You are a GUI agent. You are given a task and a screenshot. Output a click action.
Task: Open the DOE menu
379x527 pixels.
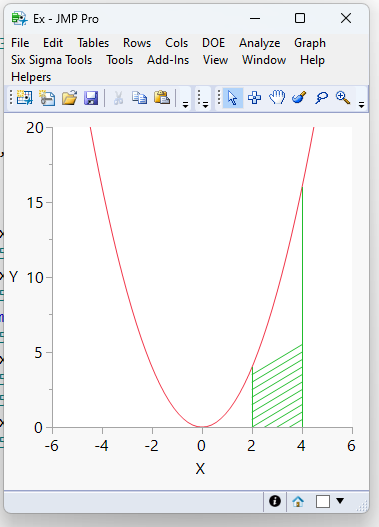[x=213, y=43]
